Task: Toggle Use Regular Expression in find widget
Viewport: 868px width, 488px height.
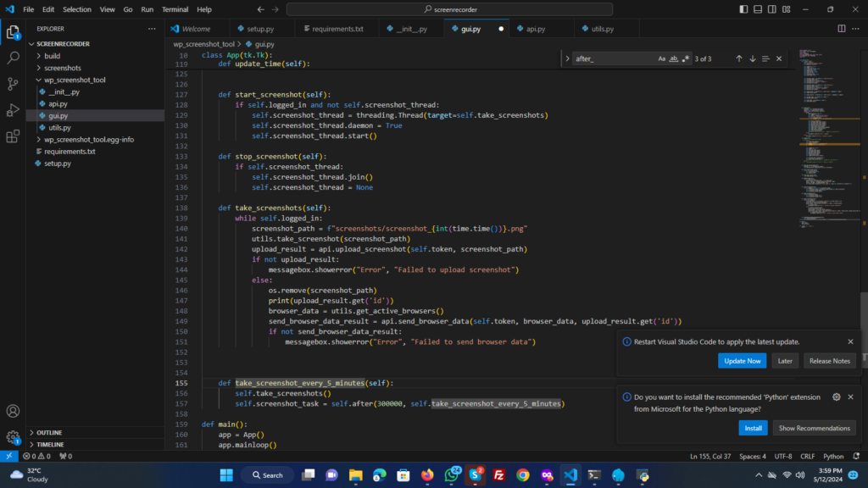Action: 684,58
